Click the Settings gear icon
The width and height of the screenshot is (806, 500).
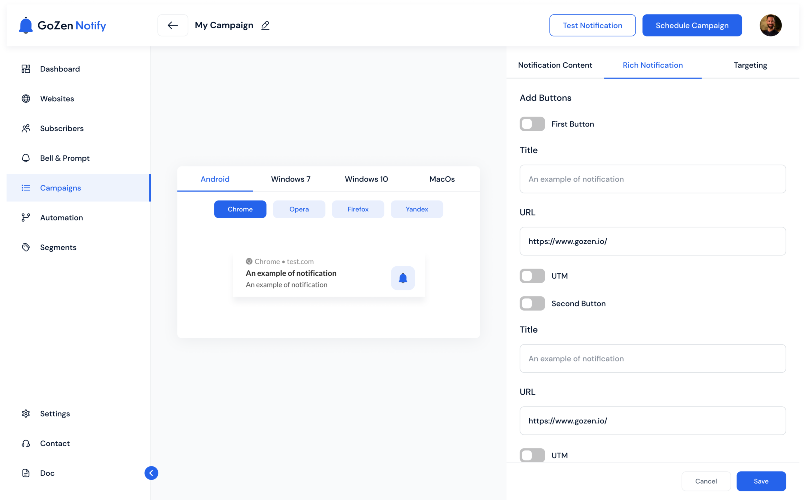pyautogui.click(x=26, y=414)
